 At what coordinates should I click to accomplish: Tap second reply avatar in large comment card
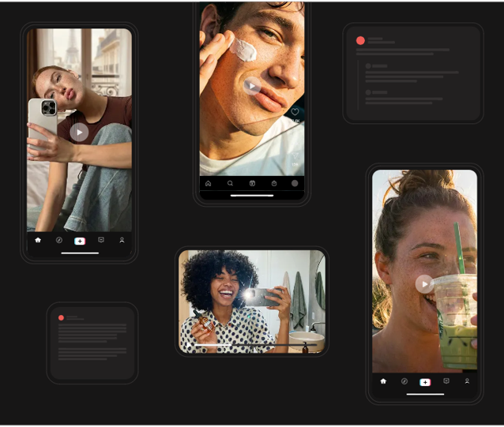[368, 92]
